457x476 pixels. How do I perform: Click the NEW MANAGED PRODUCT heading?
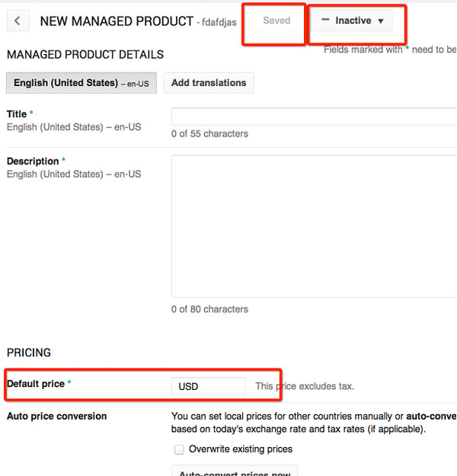(117, 21)
